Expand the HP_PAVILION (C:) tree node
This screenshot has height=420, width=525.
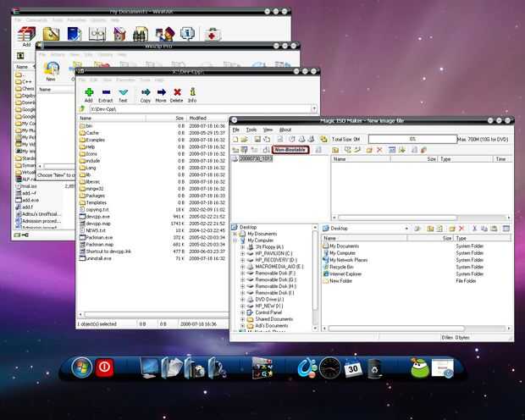242,253
